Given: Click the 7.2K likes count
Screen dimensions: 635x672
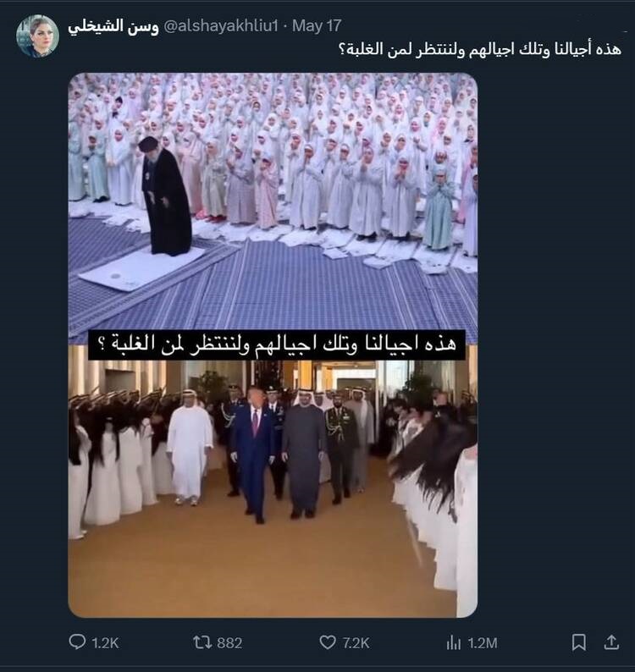Looking at the screenshot, I should pyautogui.click(x=356, y=643).
